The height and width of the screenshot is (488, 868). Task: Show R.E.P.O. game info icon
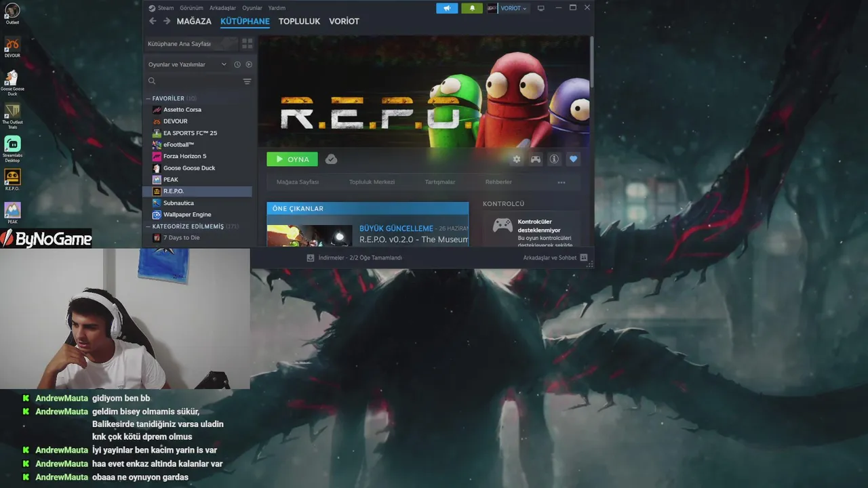pos(554,159)
